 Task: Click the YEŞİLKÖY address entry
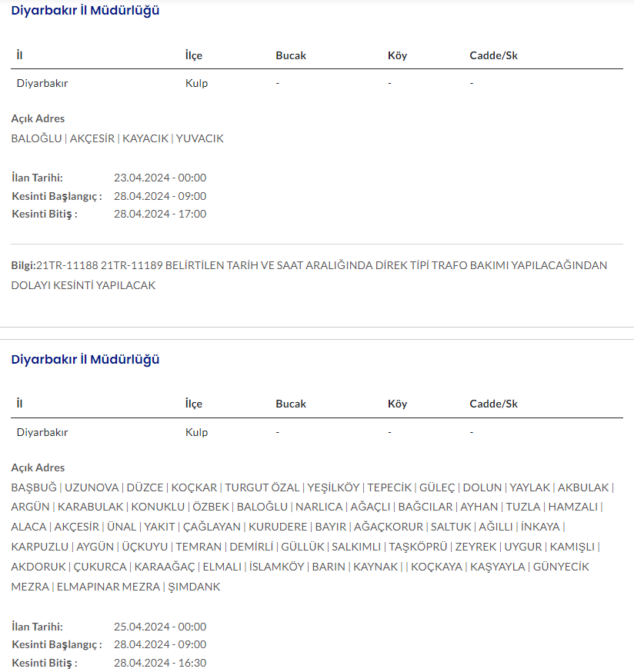[x=333, y=487]
